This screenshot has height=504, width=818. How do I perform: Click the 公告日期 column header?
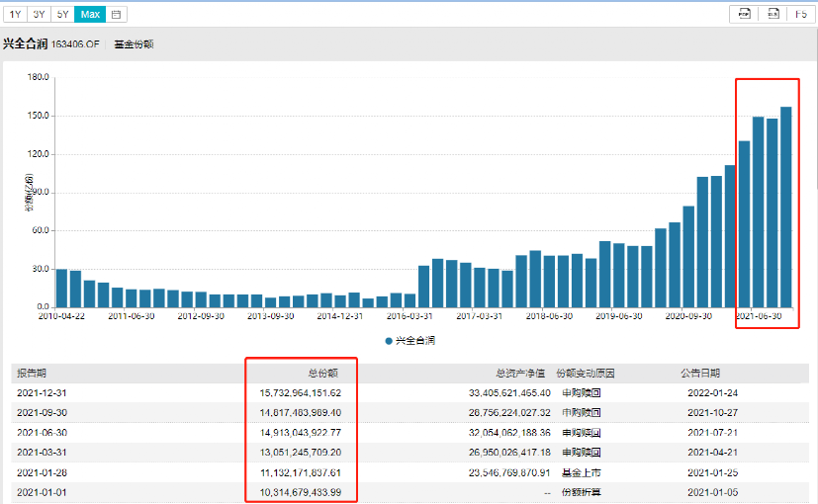coord(700,374)
